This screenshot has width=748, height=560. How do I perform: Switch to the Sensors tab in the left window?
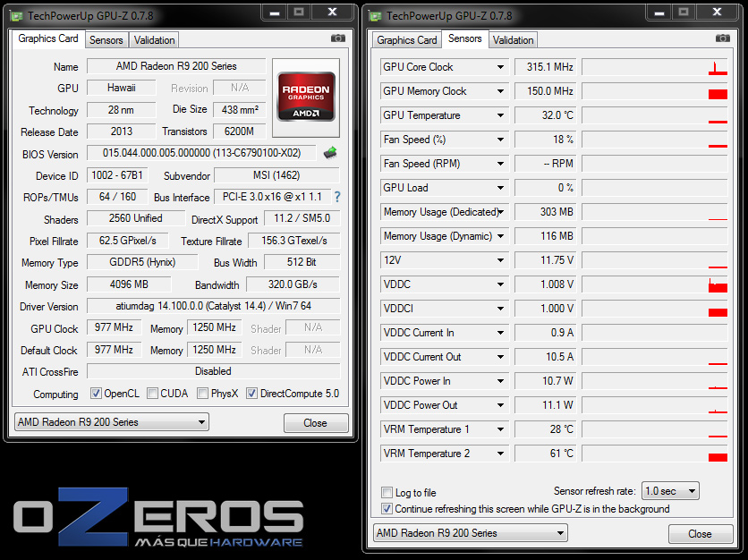pos(106,40)
